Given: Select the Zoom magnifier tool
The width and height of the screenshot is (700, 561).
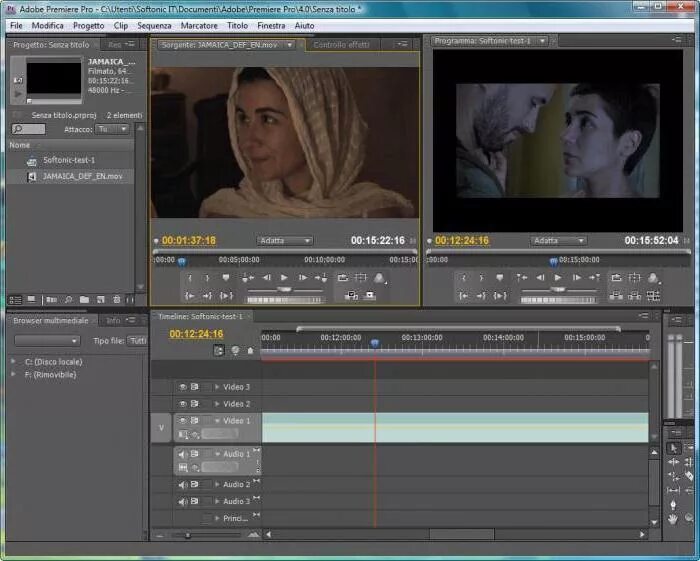Looking at the screenshot, I should coord(690,519).
